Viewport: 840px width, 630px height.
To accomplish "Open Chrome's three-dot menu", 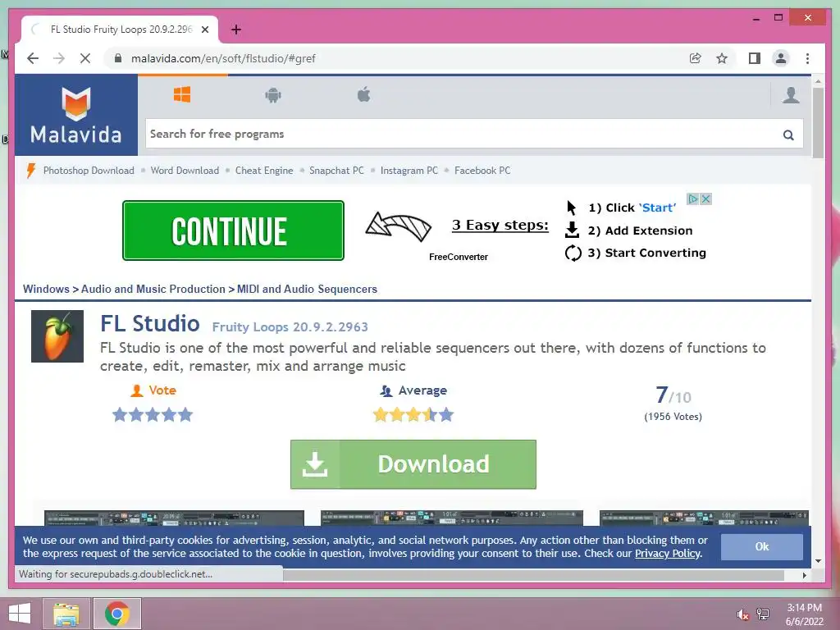I will coord(807,58).
